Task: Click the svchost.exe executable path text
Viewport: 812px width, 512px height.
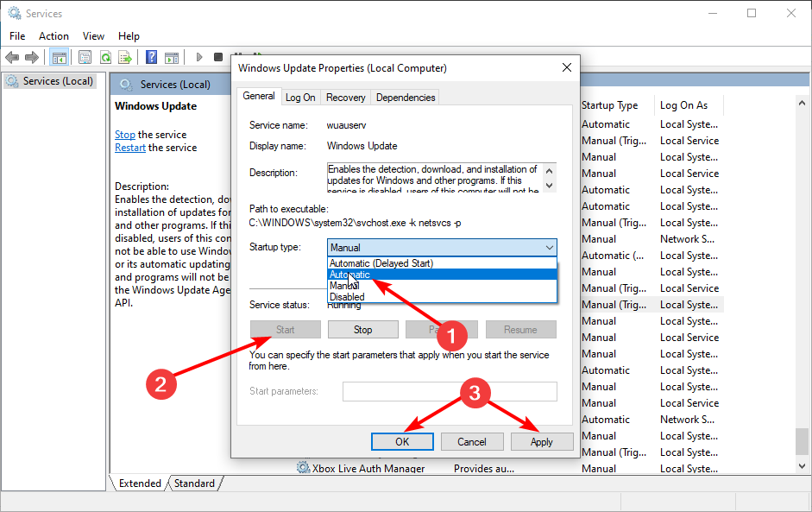Action: pyautogui.click(x=356, y=223)
